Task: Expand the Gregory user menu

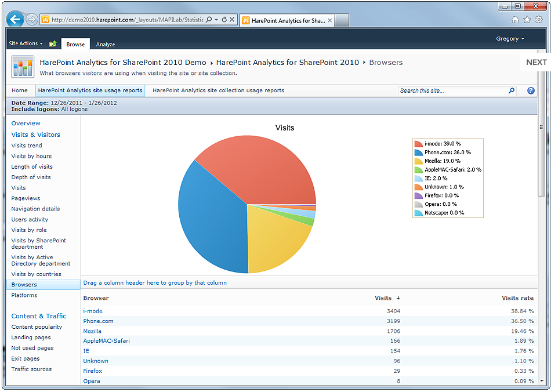Action: coord(510,39)
